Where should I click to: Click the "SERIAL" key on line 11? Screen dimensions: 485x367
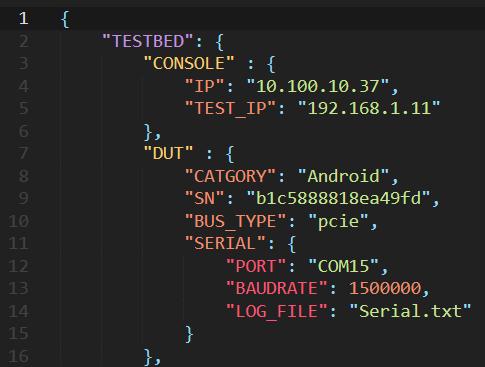[225, 244]
